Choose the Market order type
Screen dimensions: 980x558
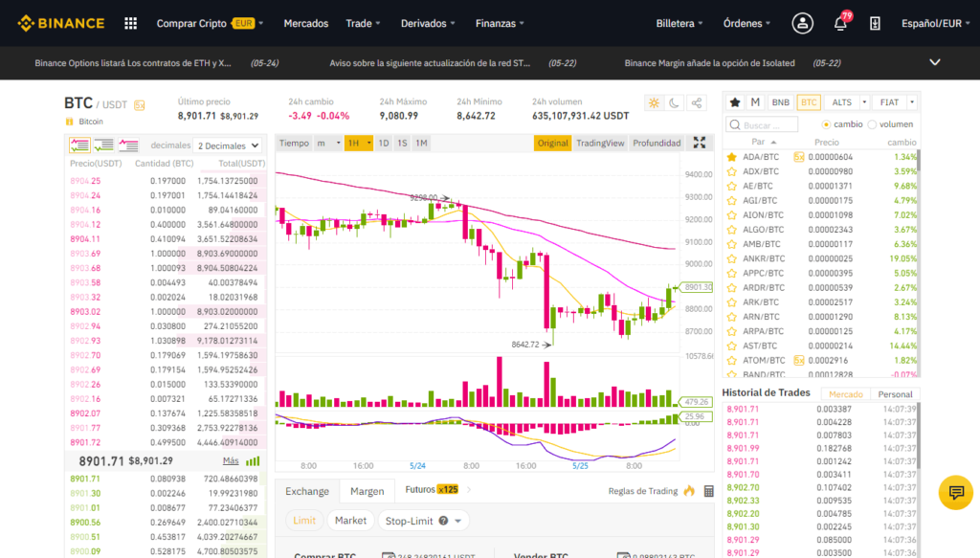tap(350, 521)
